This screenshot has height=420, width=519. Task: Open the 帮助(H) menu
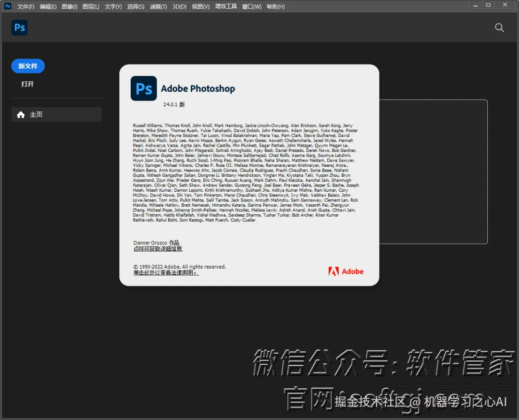click(275, 7)
